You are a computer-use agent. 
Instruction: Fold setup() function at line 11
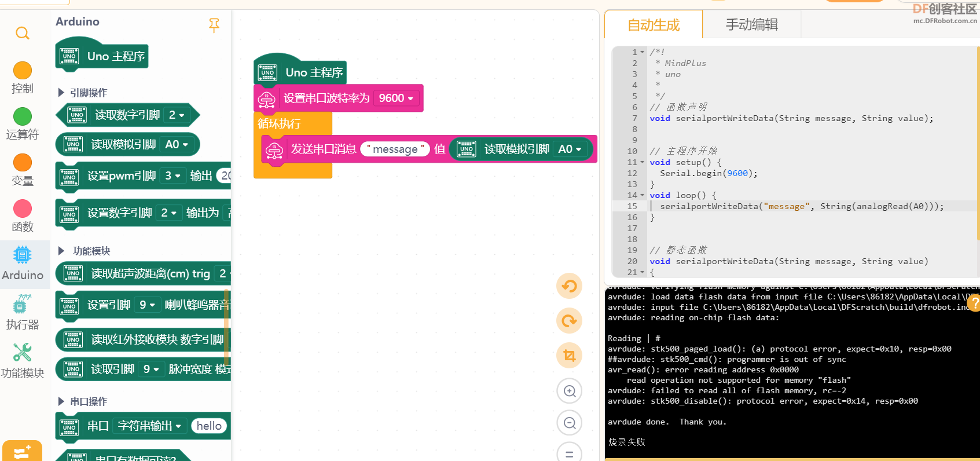click(642, 162)
